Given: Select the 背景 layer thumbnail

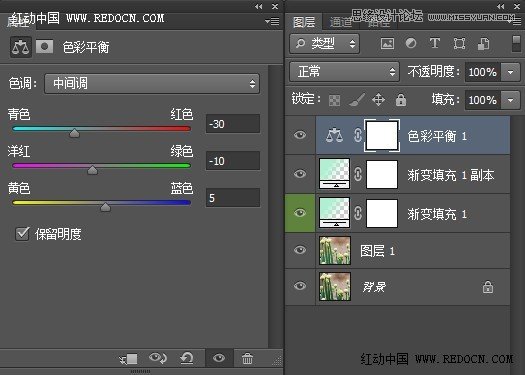Looking at the screenshot, I should tap(335, 286).
